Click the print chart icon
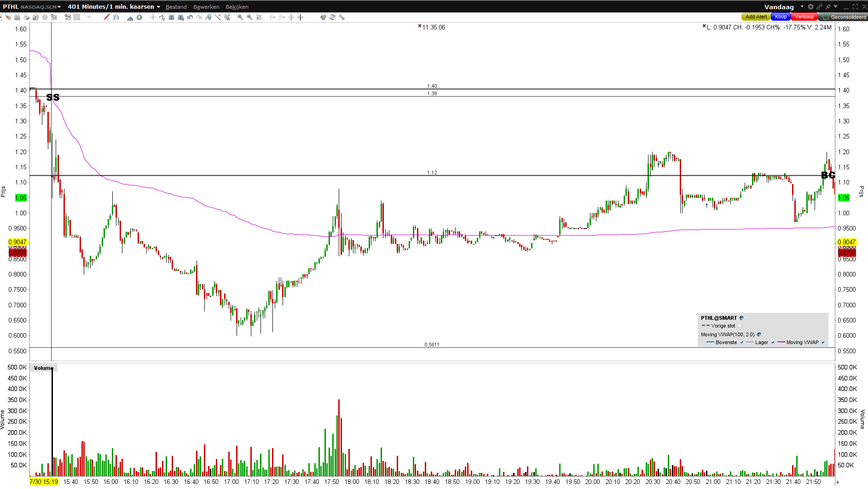This screenshot has height=489, width=868. click(x=26, y=17)
